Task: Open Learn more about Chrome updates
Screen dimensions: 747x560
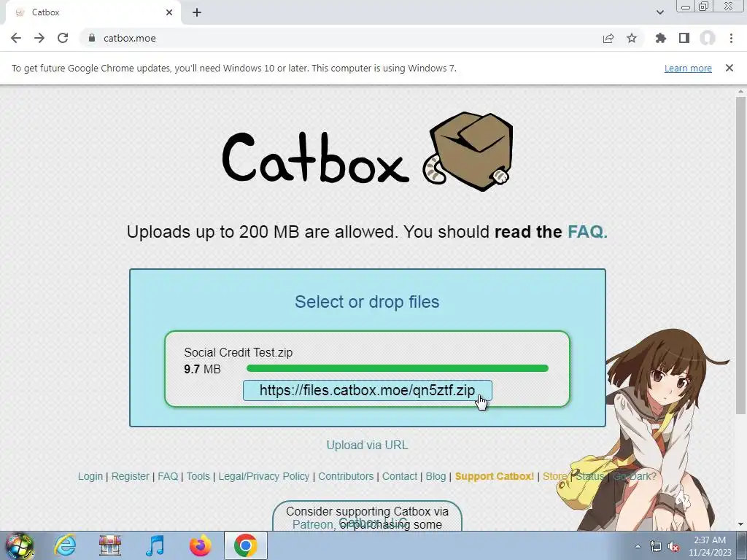Action: tap(688, 68)
